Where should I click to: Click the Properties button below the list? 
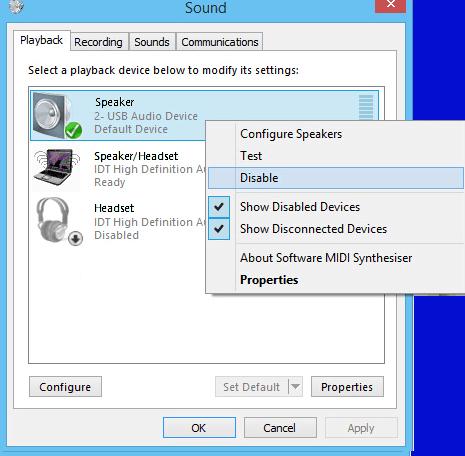[x=347, y=387]
